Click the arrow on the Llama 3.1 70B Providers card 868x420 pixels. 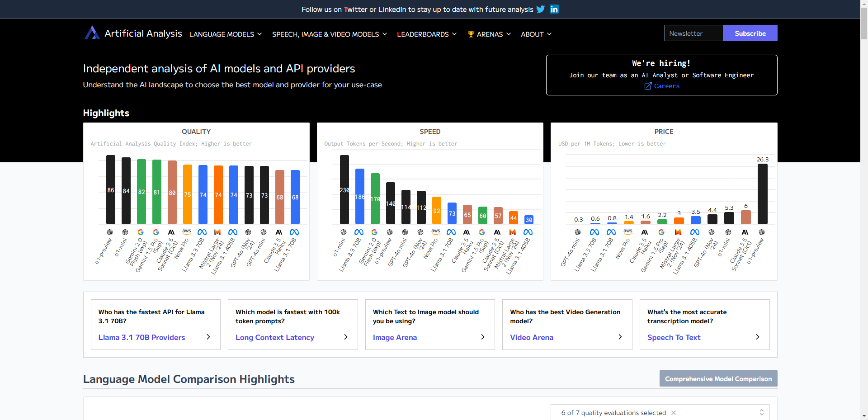click(x=208, y=337)
